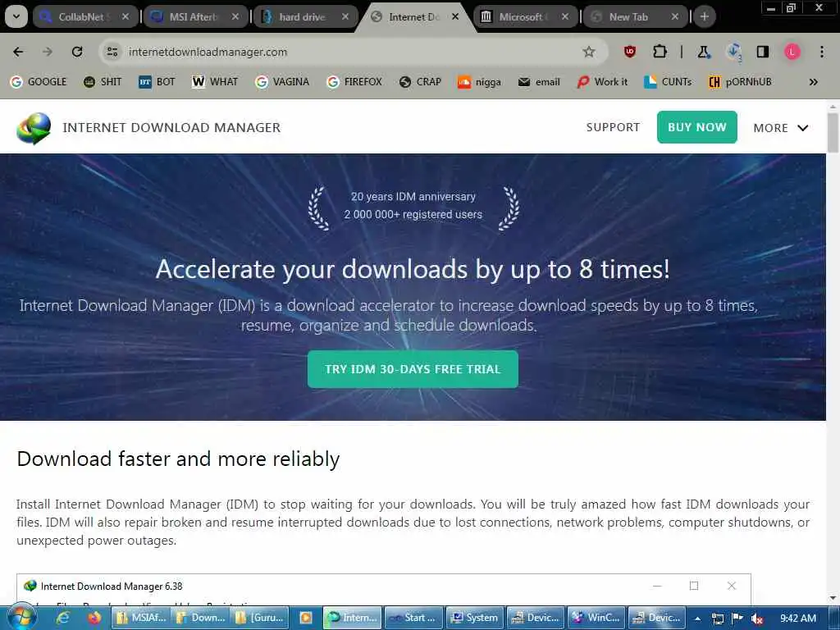Bookmark this page with the star
The image size is (840, 630).
[x=589, y=52]
